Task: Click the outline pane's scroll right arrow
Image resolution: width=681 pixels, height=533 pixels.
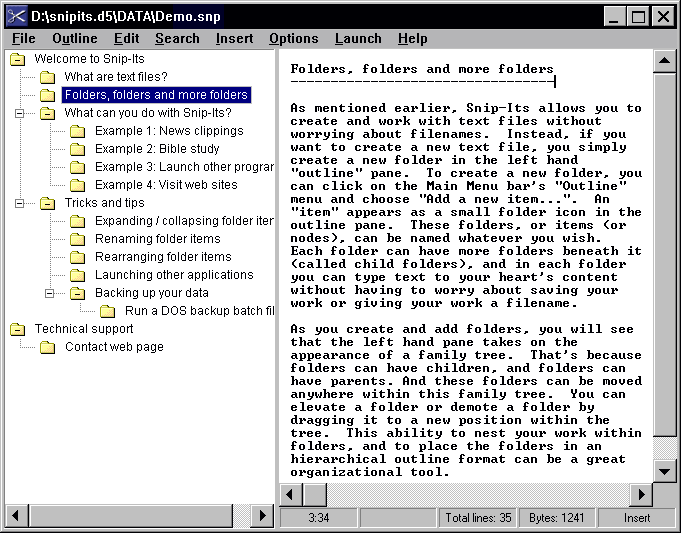Action: 263,516
